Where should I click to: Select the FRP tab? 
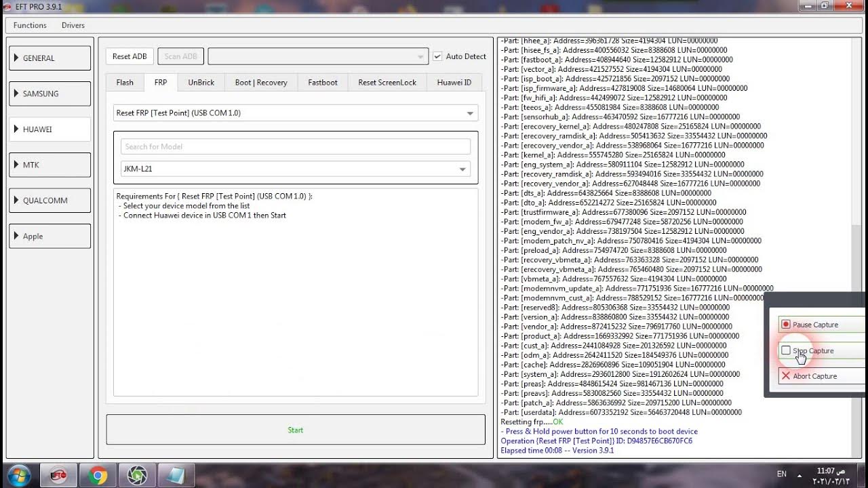[x=161, y=82]
